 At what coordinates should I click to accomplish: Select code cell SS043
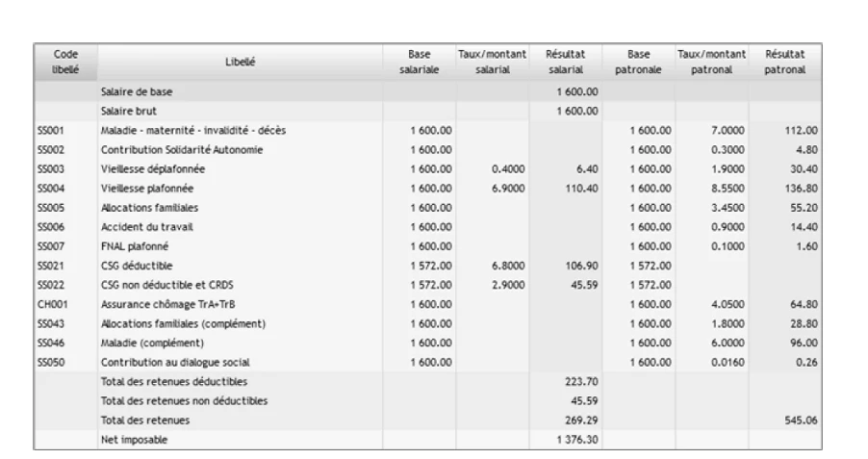[x=50, y=324]
